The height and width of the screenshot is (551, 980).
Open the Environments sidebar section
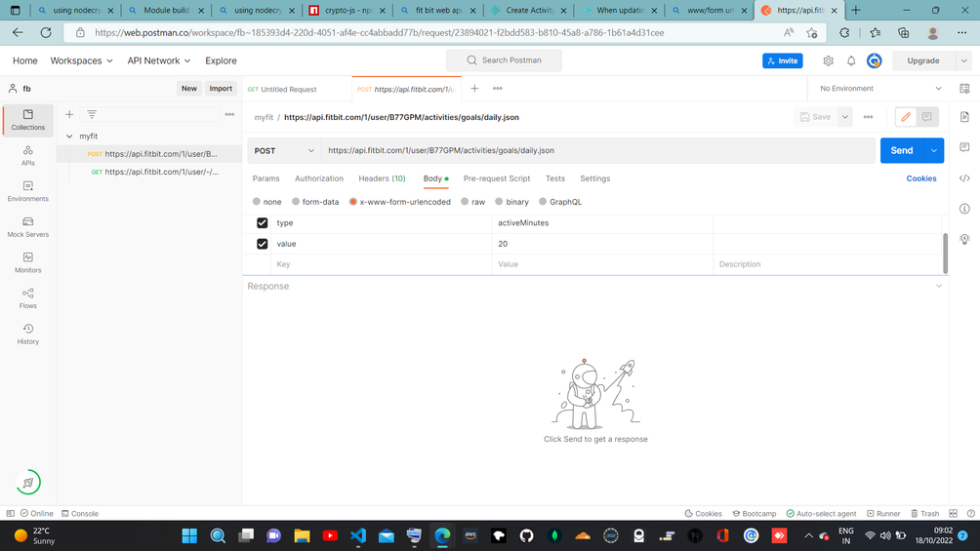(27, 191)
